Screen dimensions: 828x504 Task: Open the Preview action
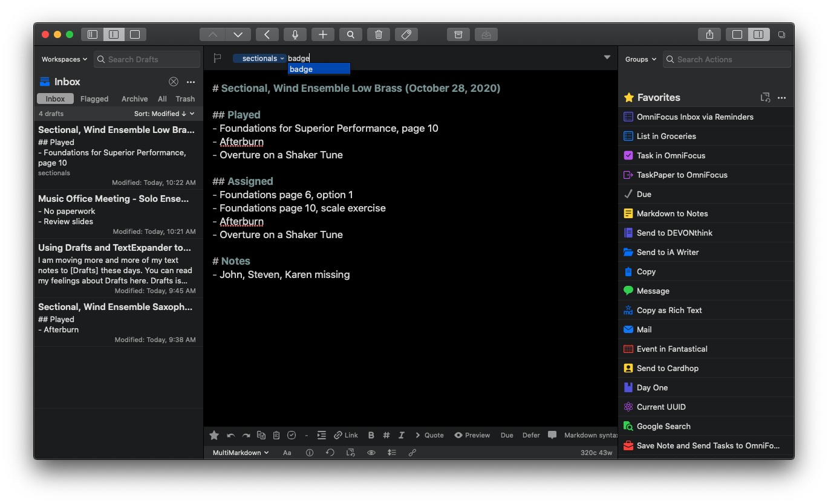click(x=472, y=435)
